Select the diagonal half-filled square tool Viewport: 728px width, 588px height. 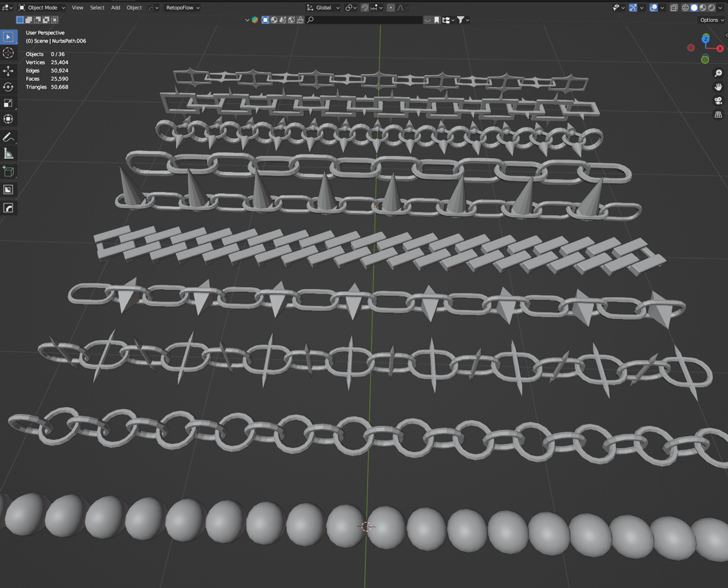[x=8, y=190]
